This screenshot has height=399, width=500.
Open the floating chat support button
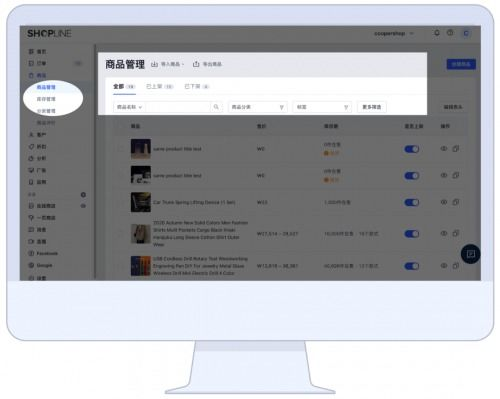(x=470, y=254)
